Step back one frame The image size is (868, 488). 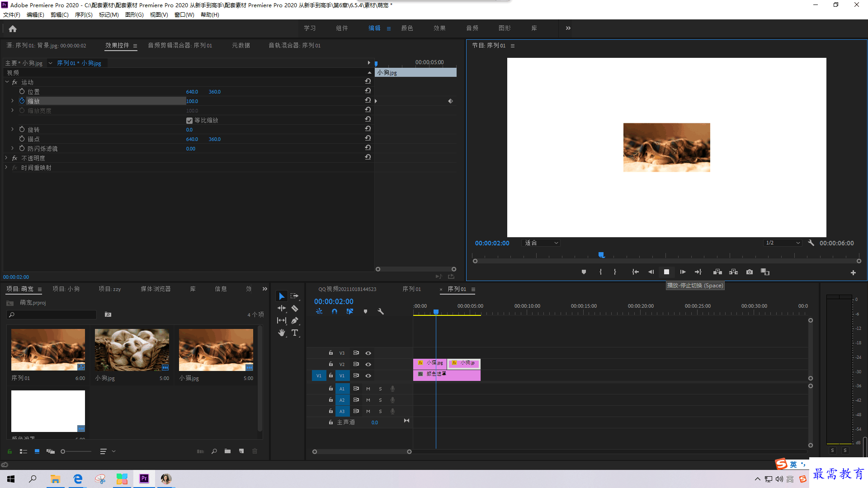click(x=651, y=272)
